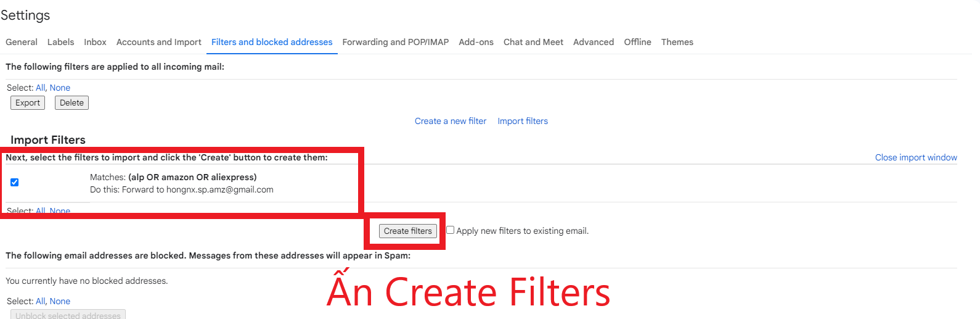
Task: Select Forwarding and POP/IMAP tab
Action: click(x=395, y=42)
